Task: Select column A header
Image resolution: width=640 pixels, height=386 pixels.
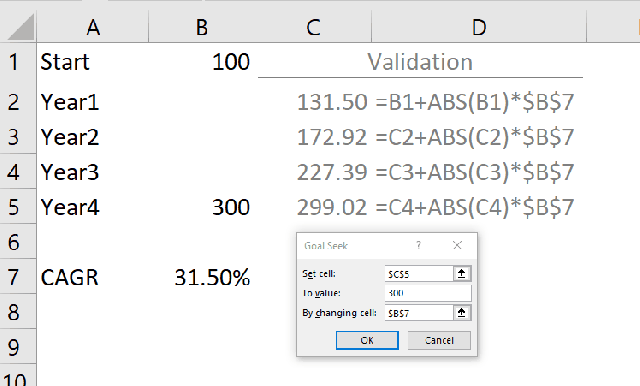Action: (93, 27)
